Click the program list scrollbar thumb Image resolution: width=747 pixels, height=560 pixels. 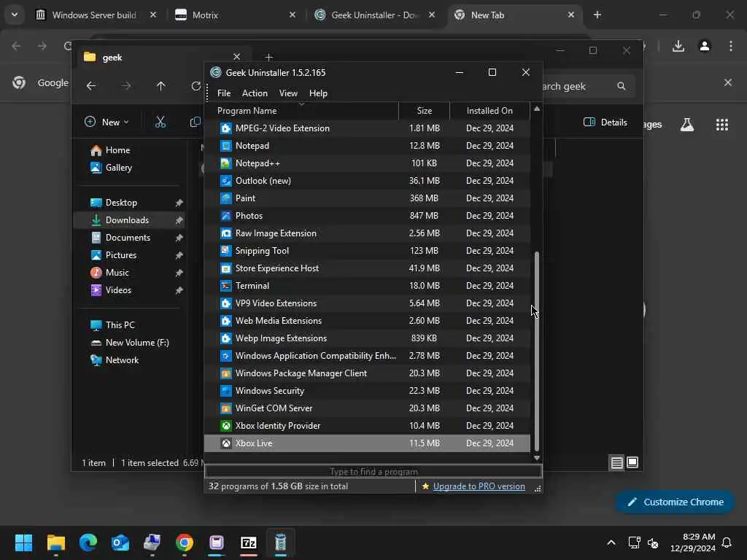[x=537, y=351]
